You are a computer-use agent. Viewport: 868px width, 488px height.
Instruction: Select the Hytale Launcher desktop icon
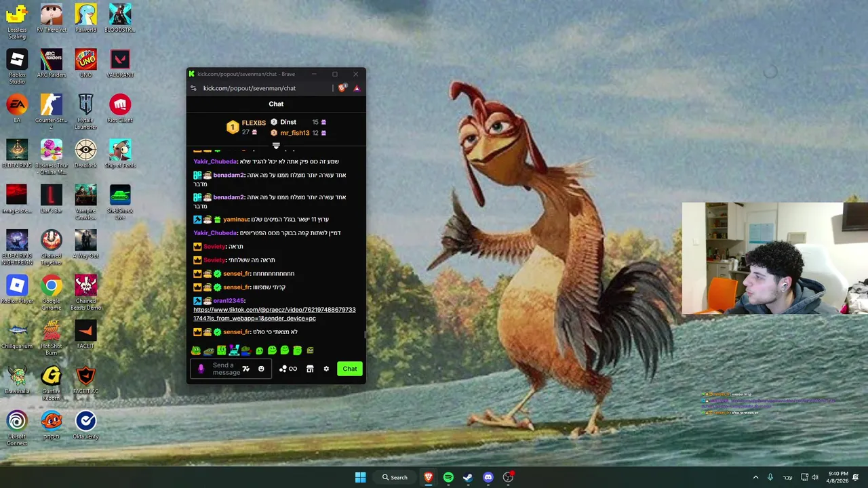(85, 112)
